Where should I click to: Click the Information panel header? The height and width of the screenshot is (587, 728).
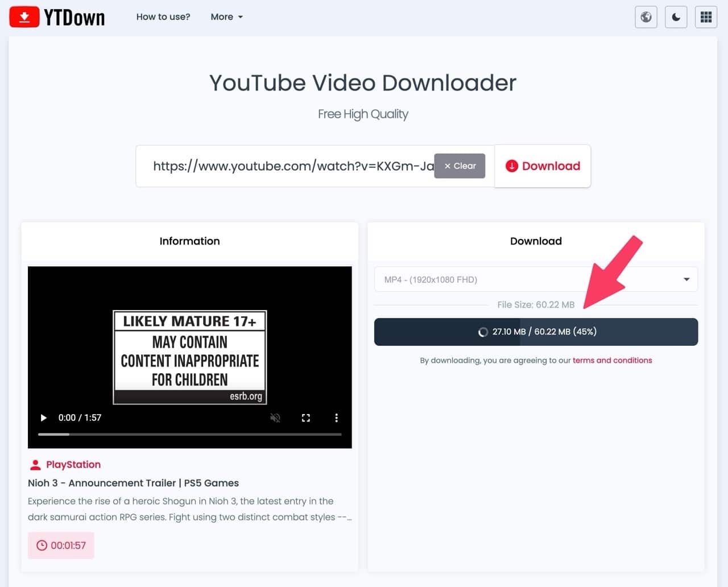click(x=189, y=241)
